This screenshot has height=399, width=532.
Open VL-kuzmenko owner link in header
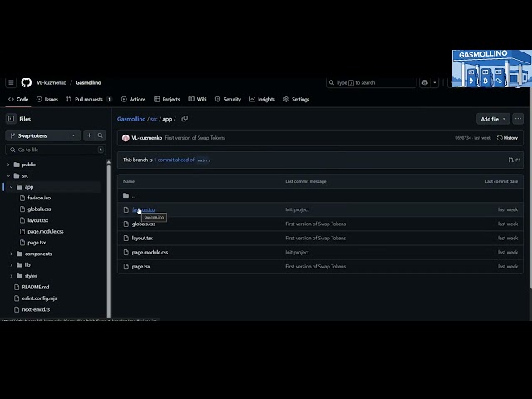[x=52, y=82]
